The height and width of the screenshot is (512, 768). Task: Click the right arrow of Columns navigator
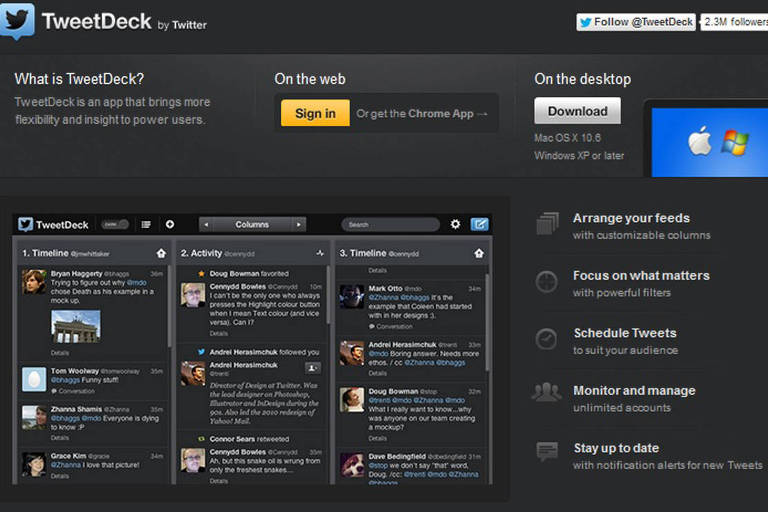(298, 224)
